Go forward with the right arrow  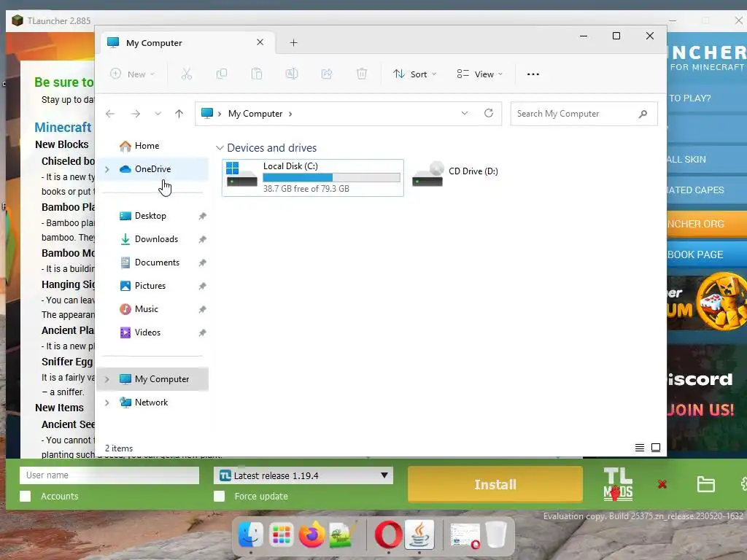[x=136, y=114]
